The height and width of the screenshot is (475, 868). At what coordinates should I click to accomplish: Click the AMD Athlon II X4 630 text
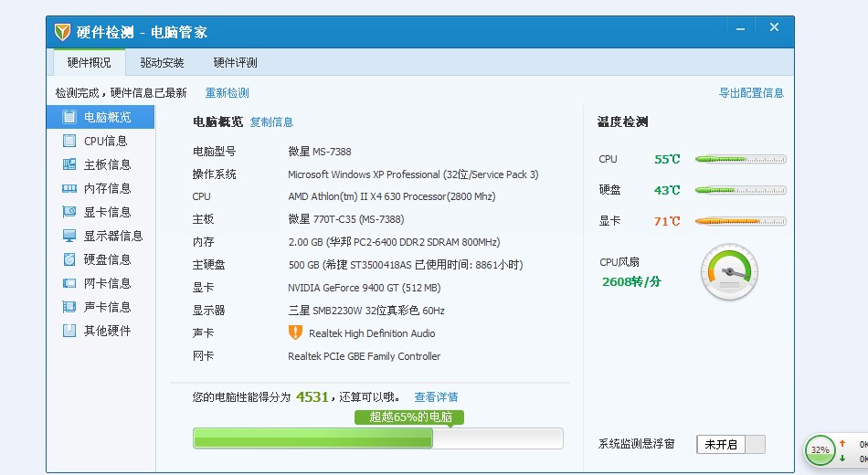click(x=391, y=196)
